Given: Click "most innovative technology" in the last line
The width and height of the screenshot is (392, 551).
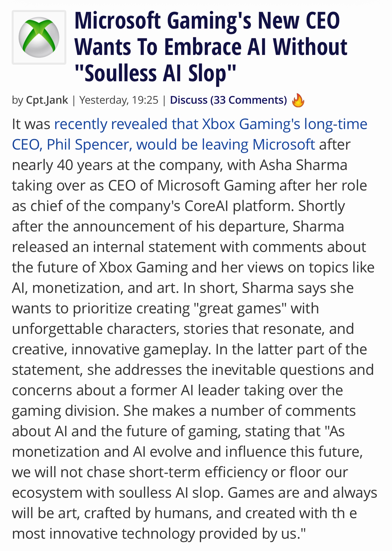Looking at the screenshot, I should (103, 534).
